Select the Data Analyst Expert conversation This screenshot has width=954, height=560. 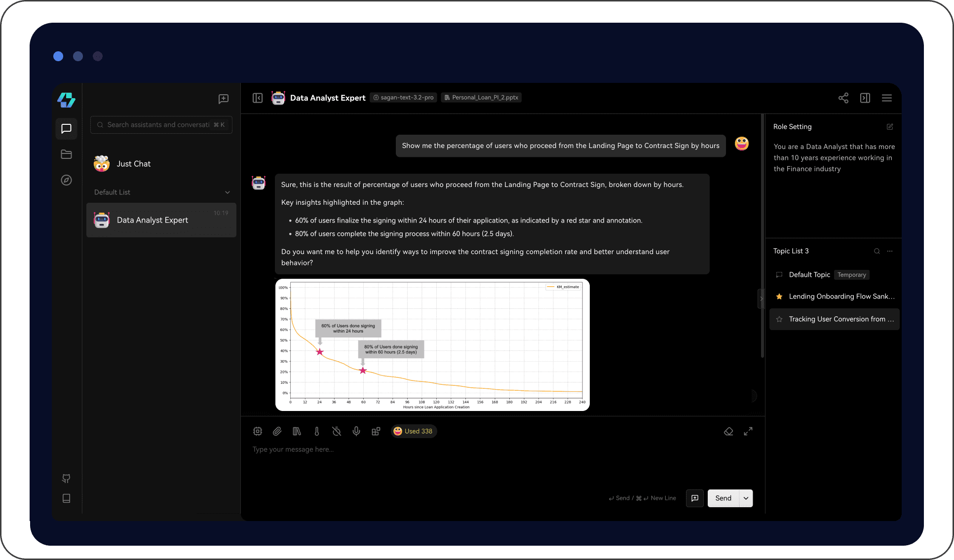point(161,220)
